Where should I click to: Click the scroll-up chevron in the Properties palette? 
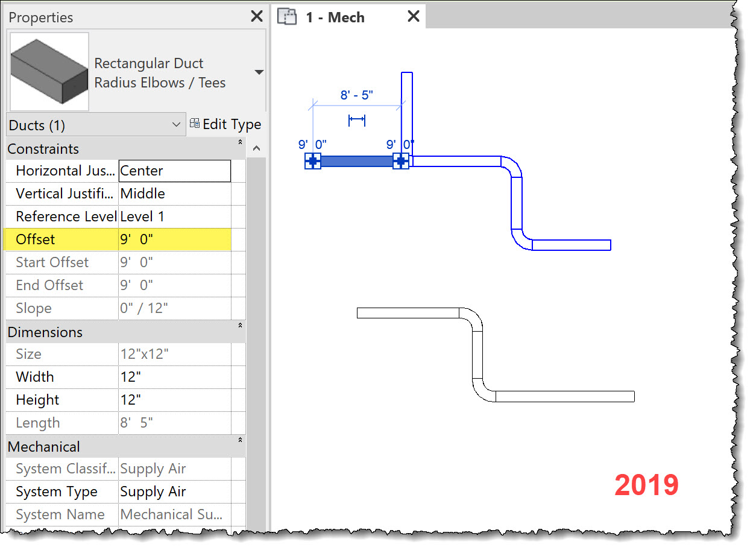coord(256,148)
